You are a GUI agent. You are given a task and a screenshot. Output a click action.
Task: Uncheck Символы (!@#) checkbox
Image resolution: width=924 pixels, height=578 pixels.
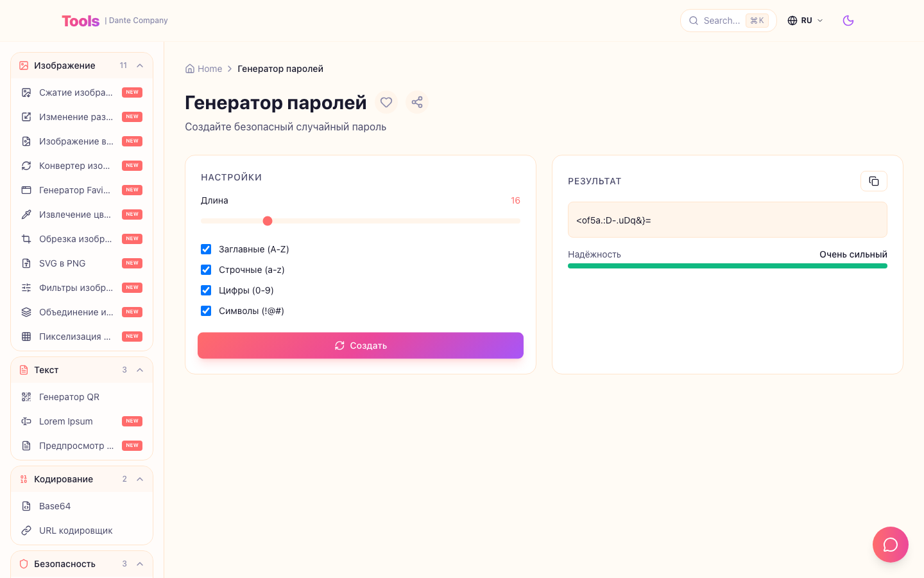click(206, 311)
